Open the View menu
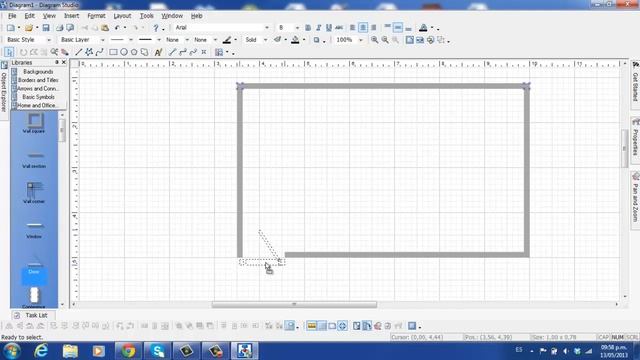 [49, 16]
